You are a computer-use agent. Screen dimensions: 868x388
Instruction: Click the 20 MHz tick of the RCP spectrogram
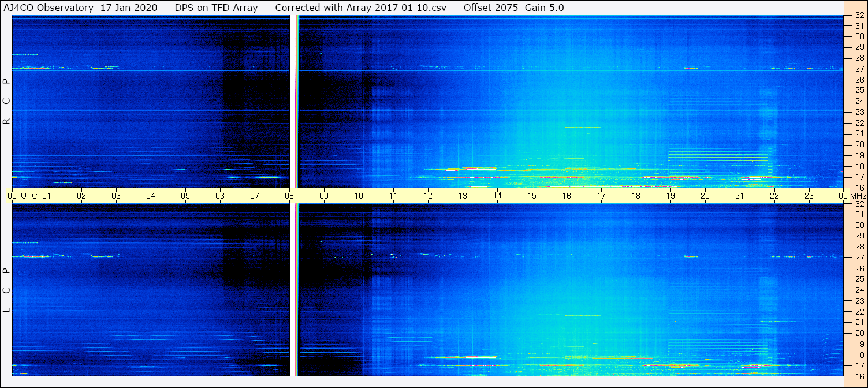tap(859, 144)
